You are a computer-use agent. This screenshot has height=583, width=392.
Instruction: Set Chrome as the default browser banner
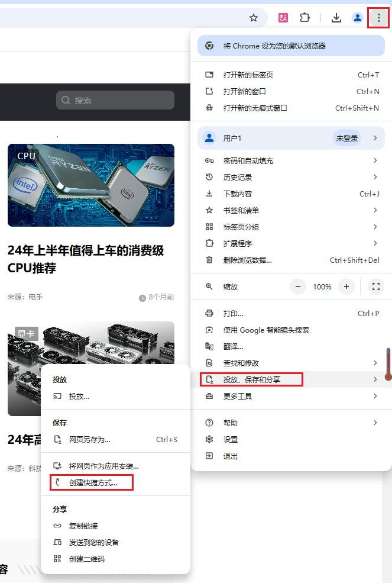291,46
